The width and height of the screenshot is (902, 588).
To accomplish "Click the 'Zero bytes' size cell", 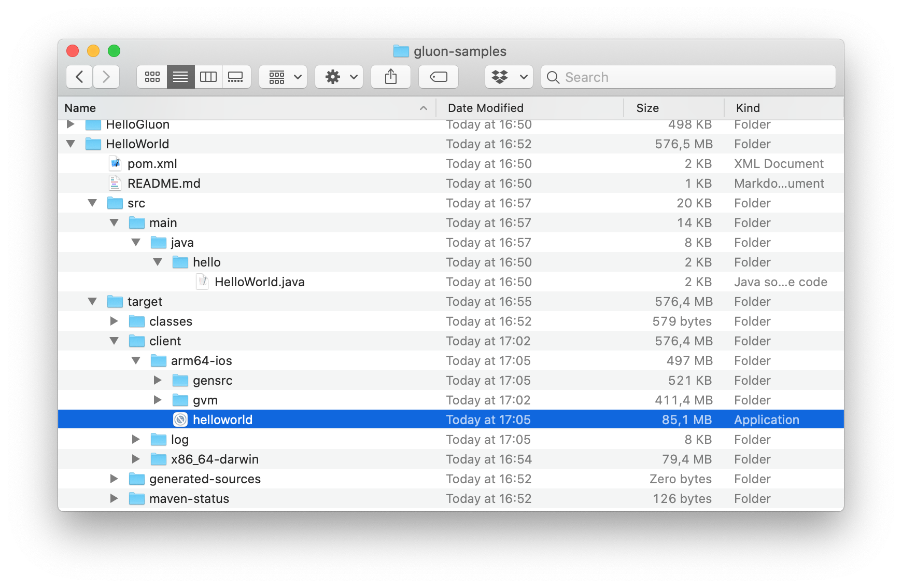I will (x=681, y=479).
